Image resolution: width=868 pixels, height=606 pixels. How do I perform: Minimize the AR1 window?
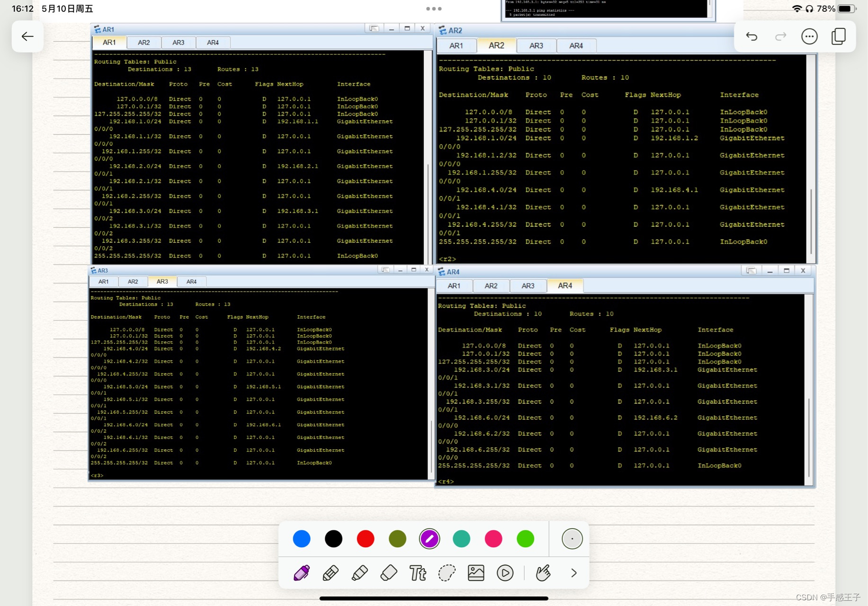392,28
